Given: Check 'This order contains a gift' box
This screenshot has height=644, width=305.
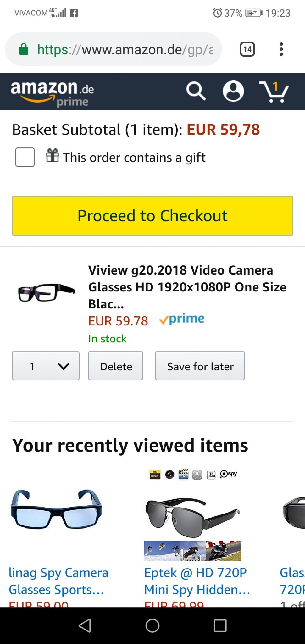Looking at the screenshot, I should coord(25,157).
